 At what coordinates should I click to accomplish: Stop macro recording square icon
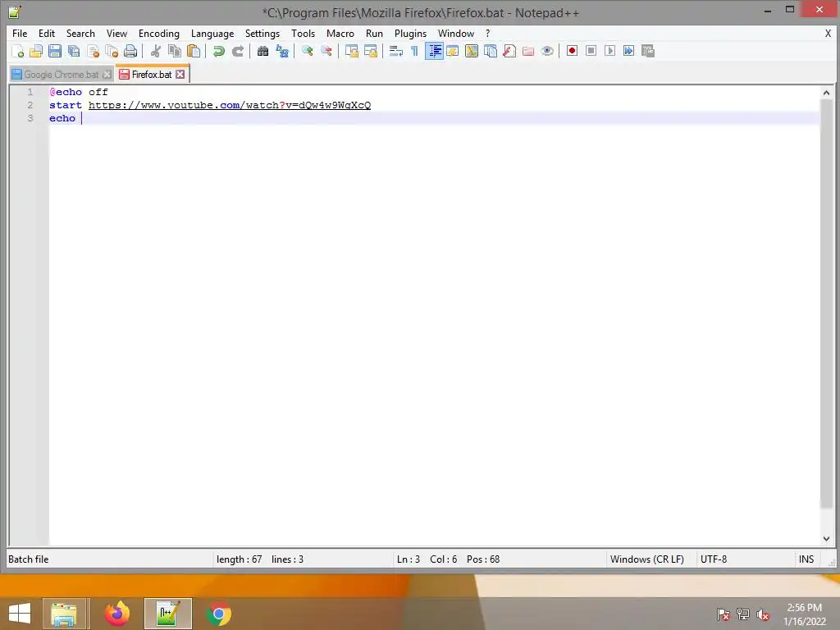click(591, 51)
